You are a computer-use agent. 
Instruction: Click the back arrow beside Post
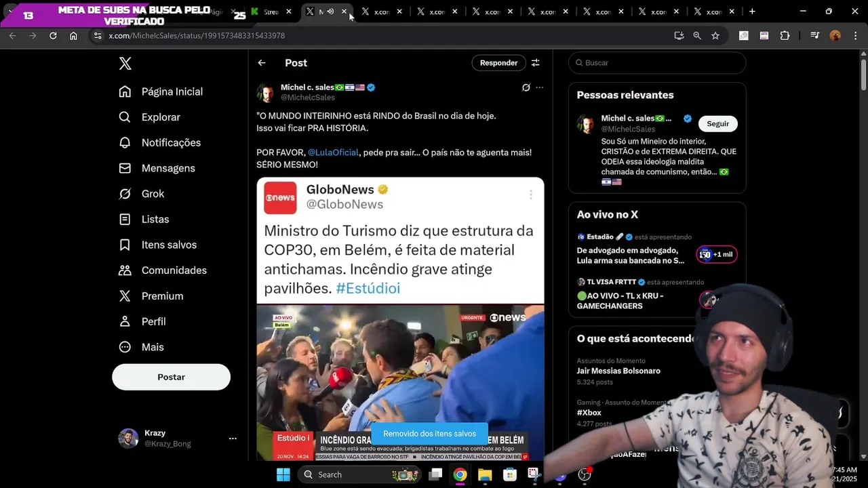click(x=262, y=63)
